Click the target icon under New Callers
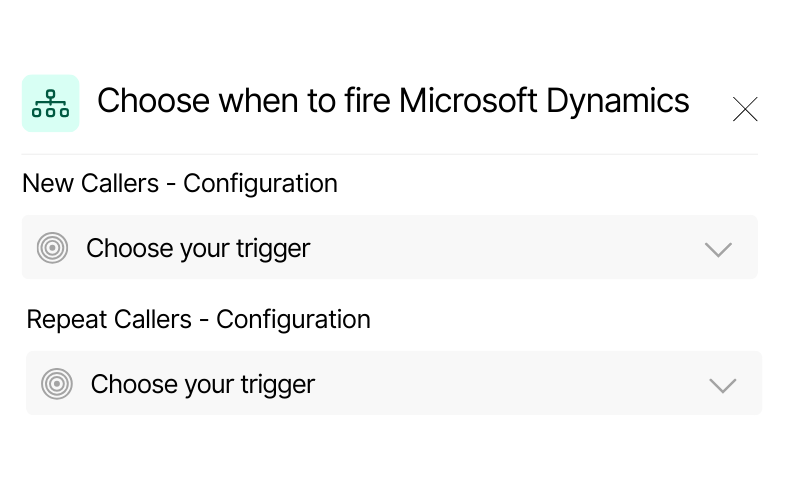Viewport: 800px width, 500px height. pos(52,248)
